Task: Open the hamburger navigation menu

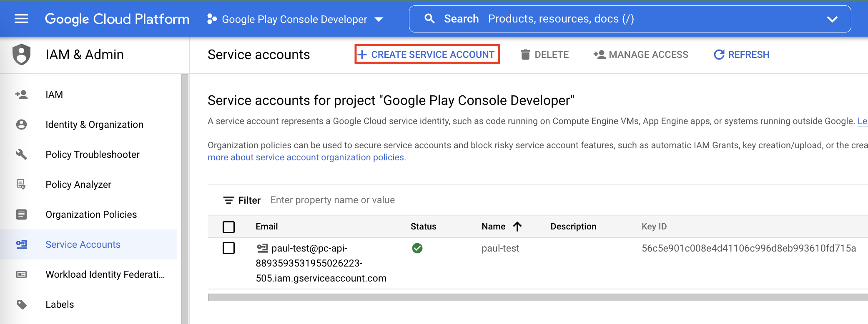Action: point(21,19)
